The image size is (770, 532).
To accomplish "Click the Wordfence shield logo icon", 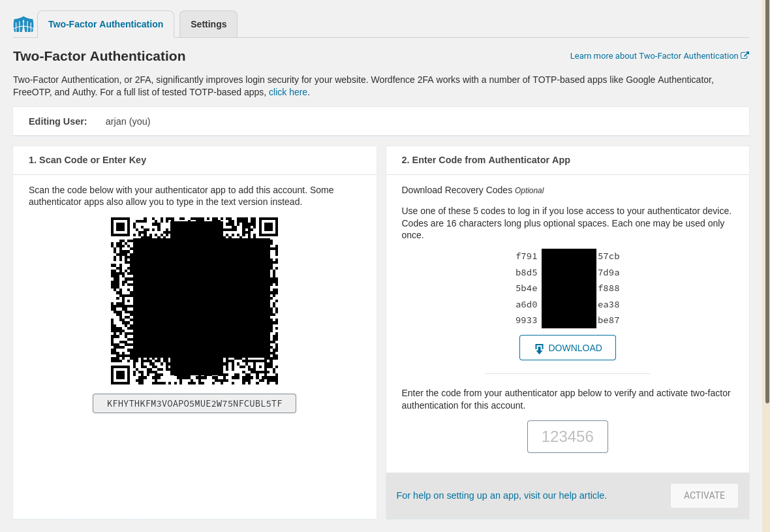I will point(23,25).
